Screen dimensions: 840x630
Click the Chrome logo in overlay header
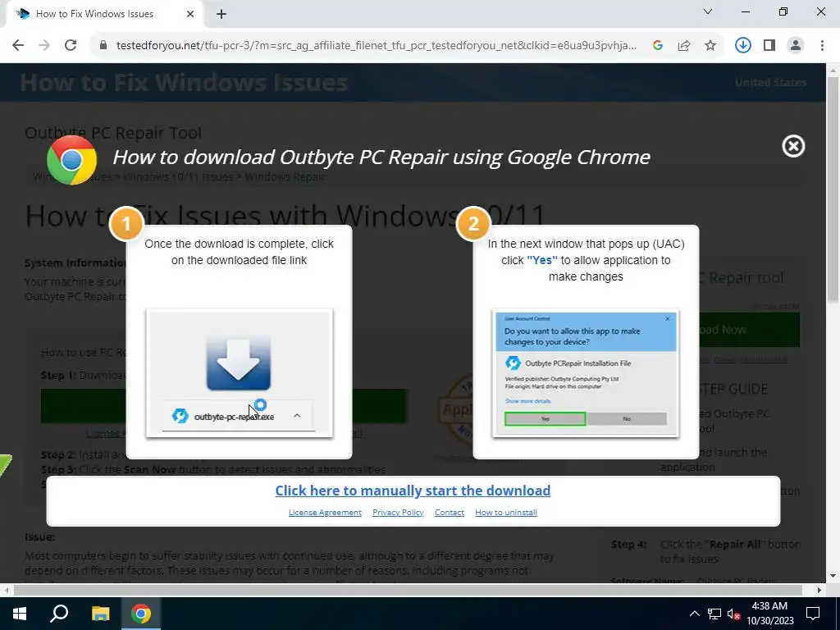pyautogui.click(x=71, y=160)
